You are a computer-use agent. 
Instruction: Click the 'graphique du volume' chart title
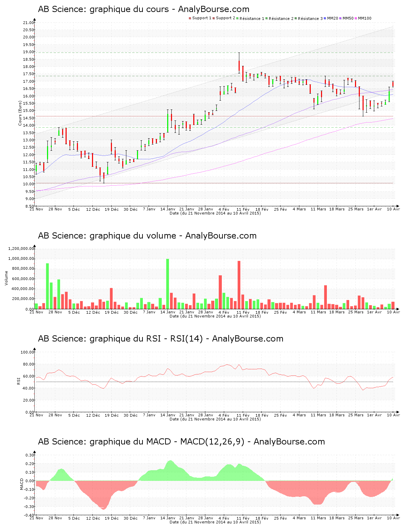(147, 236)
